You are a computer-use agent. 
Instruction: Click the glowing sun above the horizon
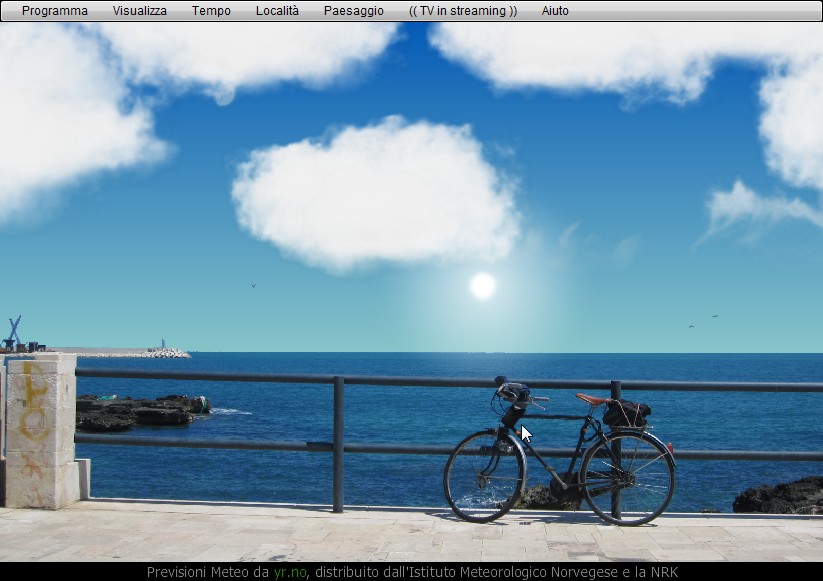click(x=483, y=286)
